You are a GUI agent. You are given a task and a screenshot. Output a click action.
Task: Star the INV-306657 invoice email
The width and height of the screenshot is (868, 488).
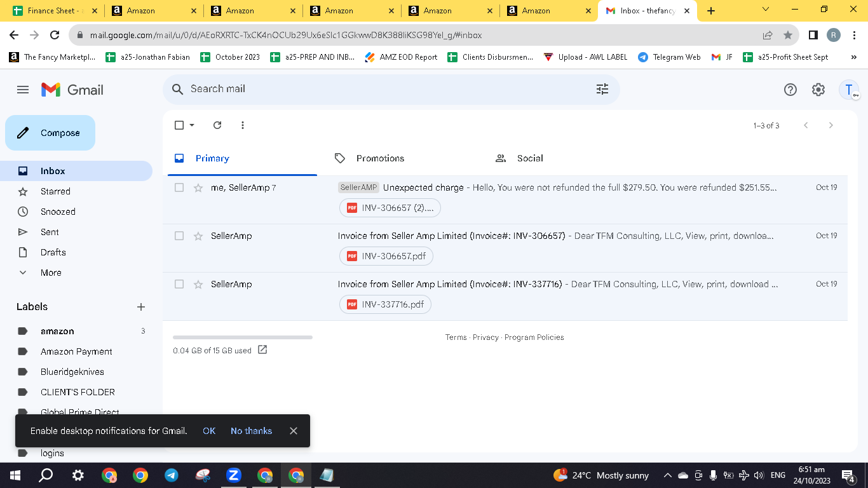(198, 236)
